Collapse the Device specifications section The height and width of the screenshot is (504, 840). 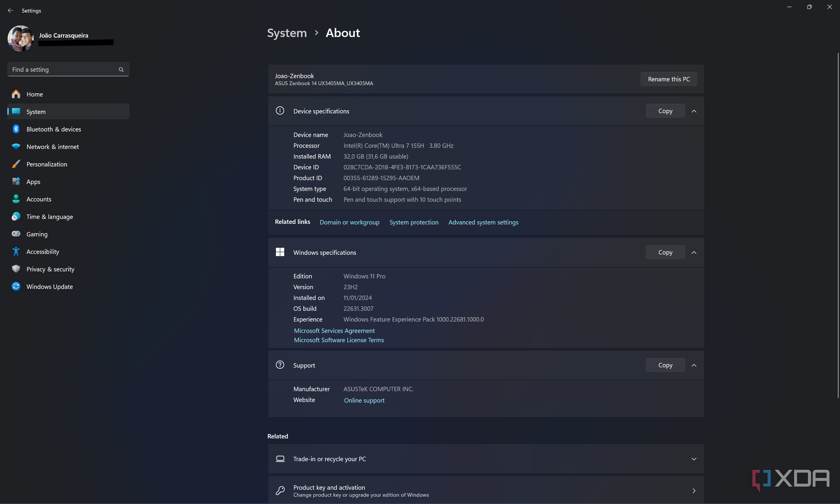coord(694,111)
